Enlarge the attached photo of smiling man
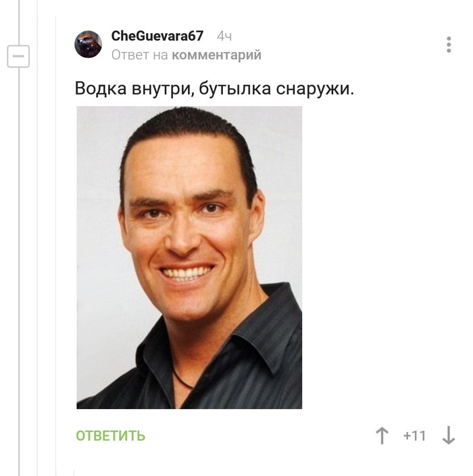 click(189, 257)
